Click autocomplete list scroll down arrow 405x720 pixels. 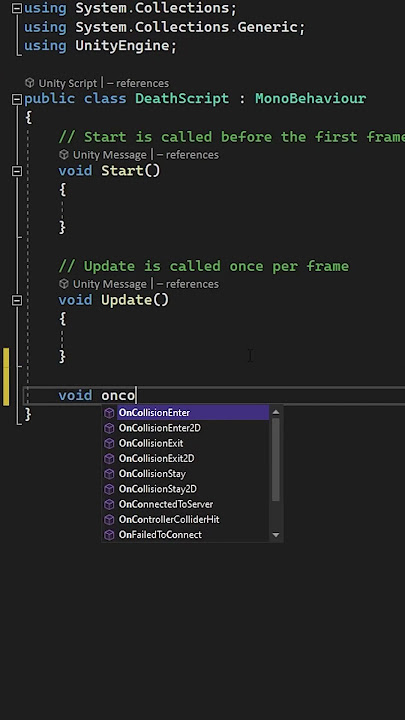[x=276, y=534]
